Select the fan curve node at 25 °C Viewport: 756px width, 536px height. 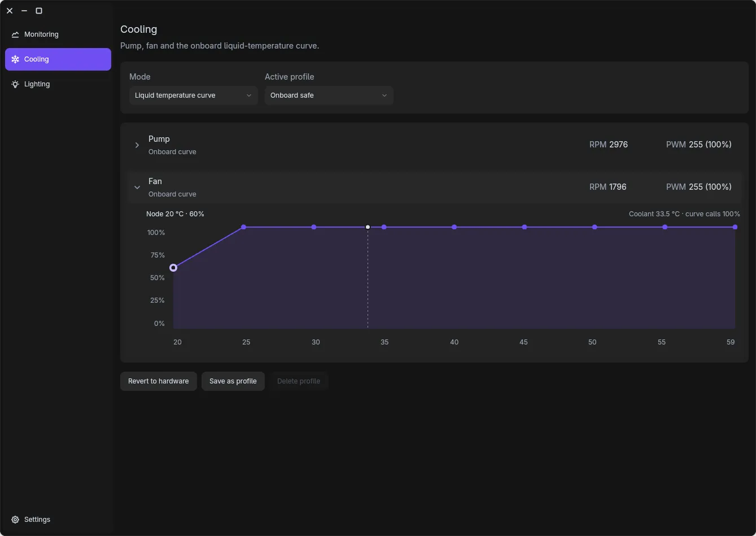(244, 227)
